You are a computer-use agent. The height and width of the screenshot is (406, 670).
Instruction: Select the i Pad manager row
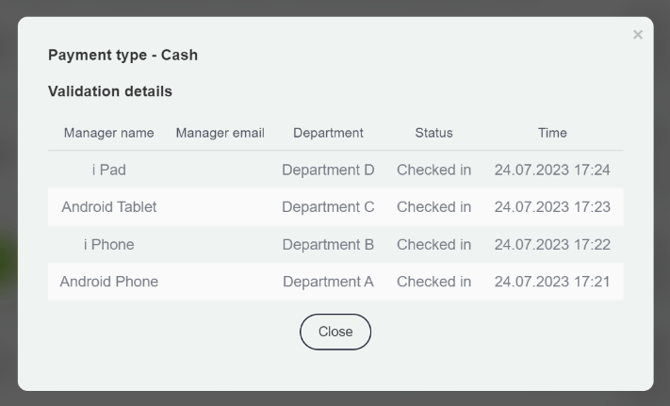[109, 170]
